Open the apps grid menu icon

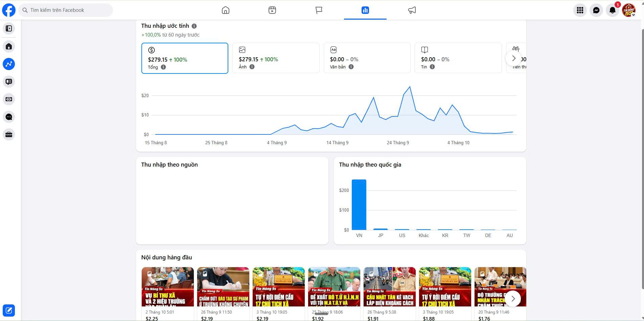(580, 10)
